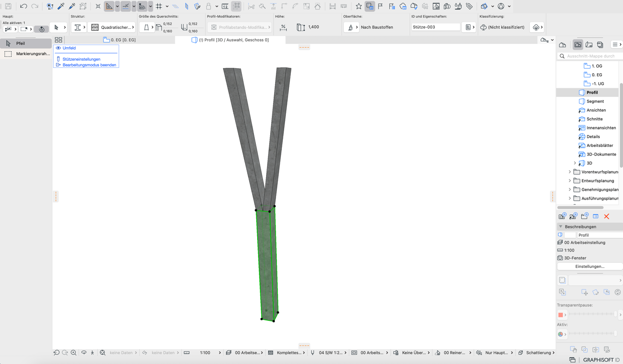Click Bearbeitungsmodus beenden link
The width and height of the screenshot is (623, 364).
coord(89,65)
